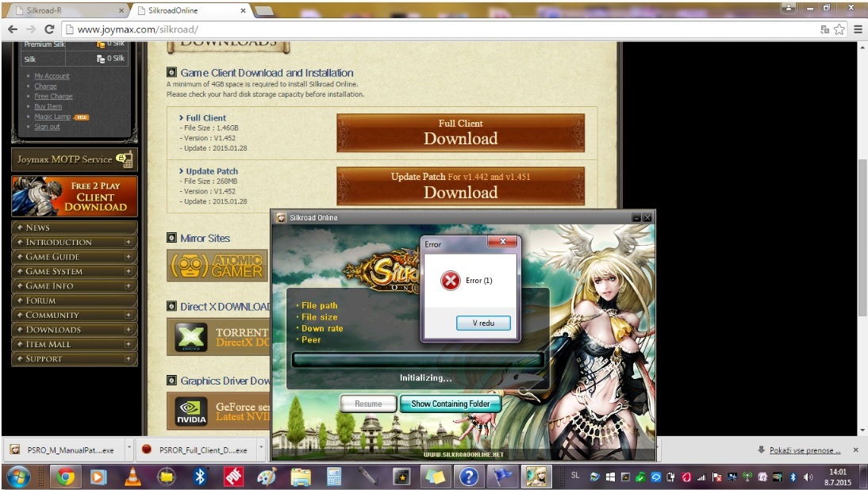
Task: Open the Chrome hamburger menu
Action: point(858,29)
